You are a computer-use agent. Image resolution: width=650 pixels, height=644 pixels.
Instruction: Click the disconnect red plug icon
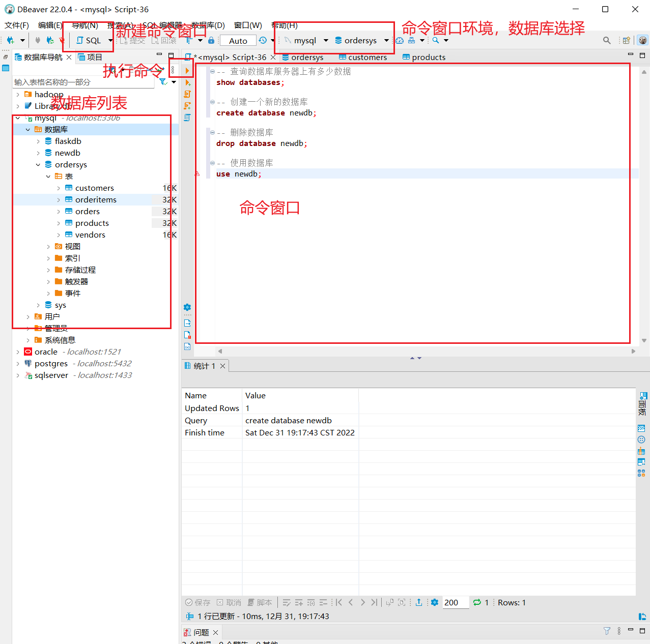62,40
